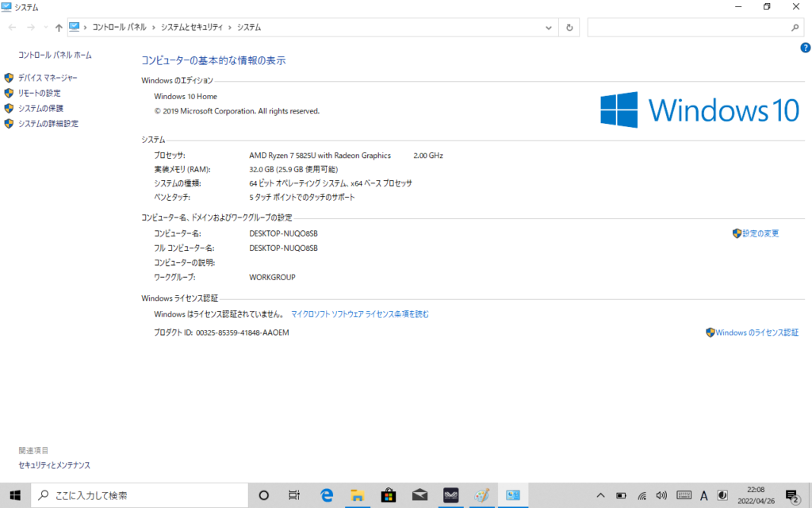
Task: Open コントロール パネル ホーム
Action: pyautogui.click(x=55, y=55)
